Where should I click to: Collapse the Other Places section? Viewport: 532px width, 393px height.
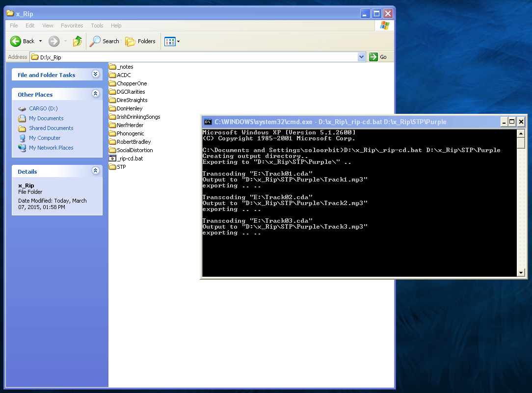(x=96, y=94)
